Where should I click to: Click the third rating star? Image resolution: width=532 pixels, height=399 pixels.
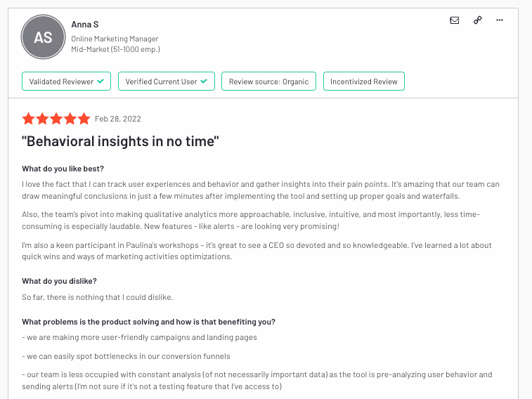pos(56,119)
